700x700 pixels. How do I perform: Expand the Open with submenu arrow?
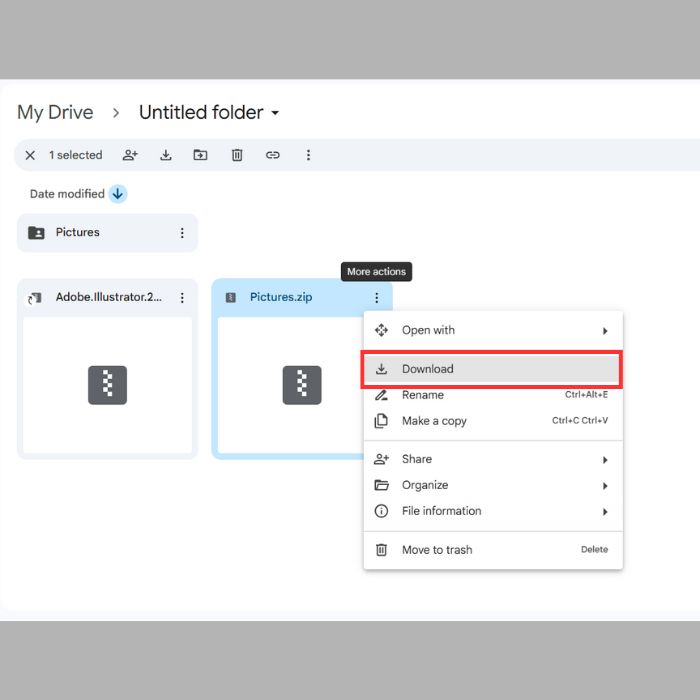pyautogui.click(x=605, y=331)
